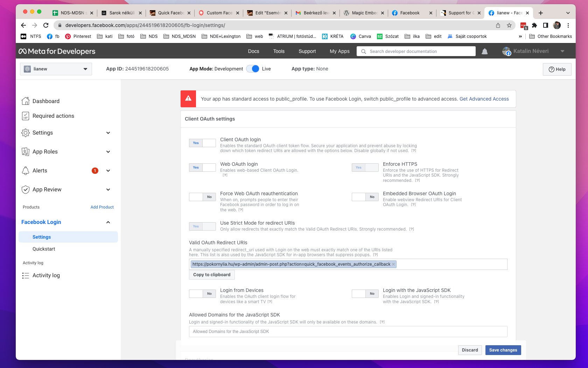588x368 pixels.
Task: Remove the pokornylia redirect URI chip
Action: [x=393, y=264]
